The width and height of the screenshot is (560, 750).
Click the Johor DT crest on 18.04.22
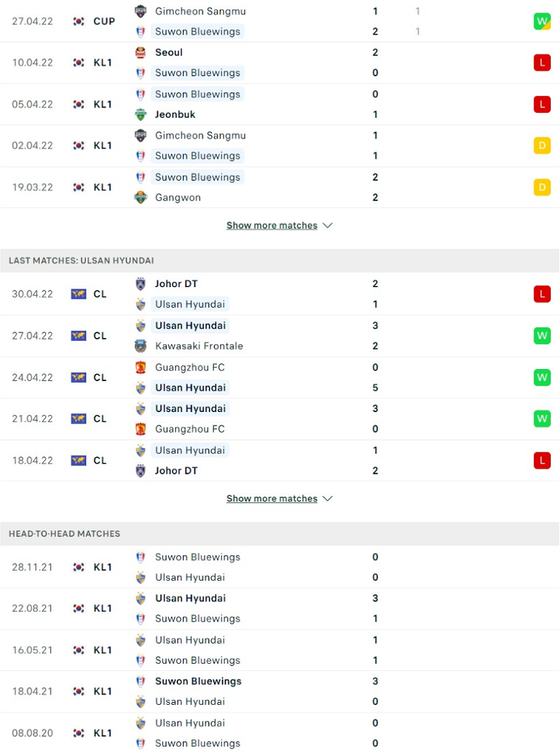click(x=140, y=471)
